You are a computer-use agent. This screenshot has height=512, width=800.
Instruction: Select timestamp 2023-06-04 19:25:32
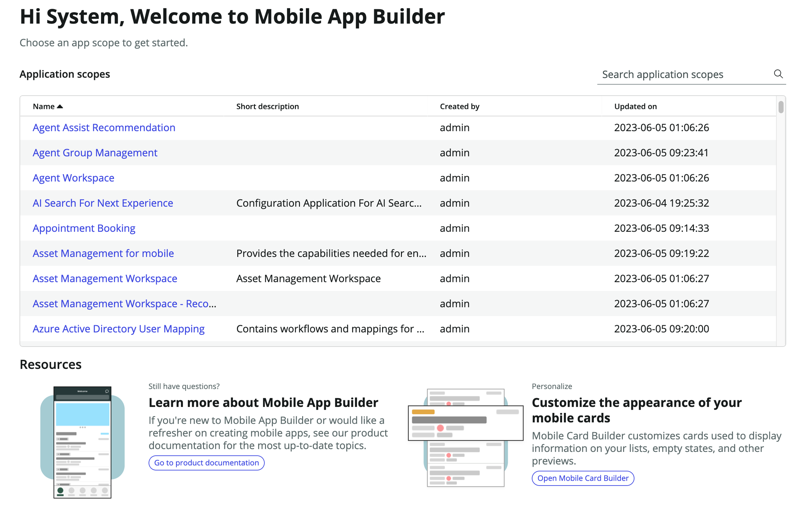point(661,203)
